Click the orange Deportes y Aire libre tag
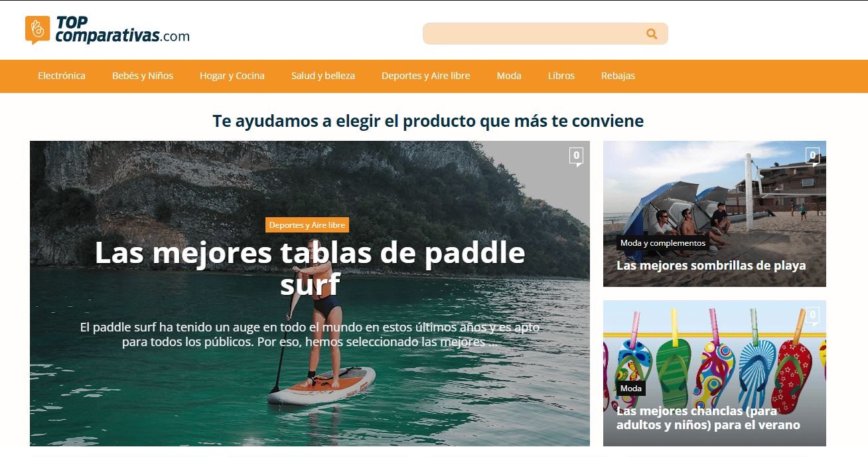The width and height of the screenshot is (868, 457). [307, 225]
